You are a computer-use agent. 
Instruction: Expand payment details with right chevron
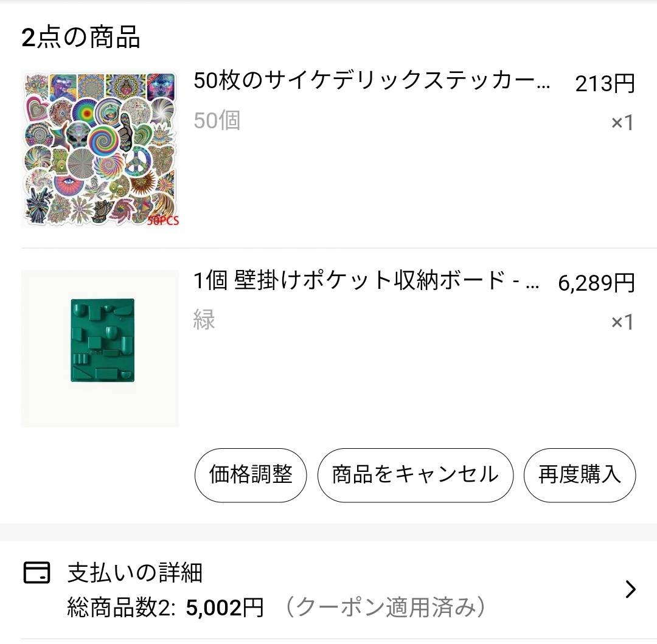[x=630, y=589]
